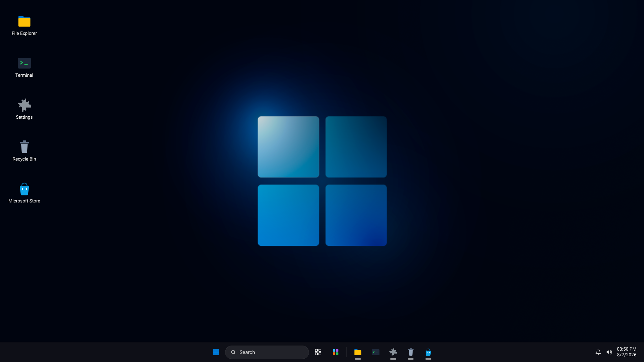644x362 pixels.
Task: Click the taskbar Search box
Action: 267,352
